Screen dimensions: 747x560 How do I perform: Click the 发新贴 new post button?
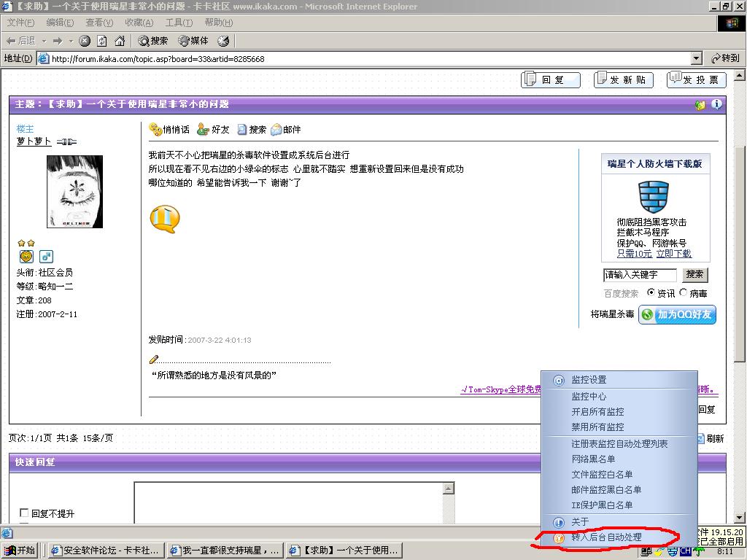(x=624, y=79)
